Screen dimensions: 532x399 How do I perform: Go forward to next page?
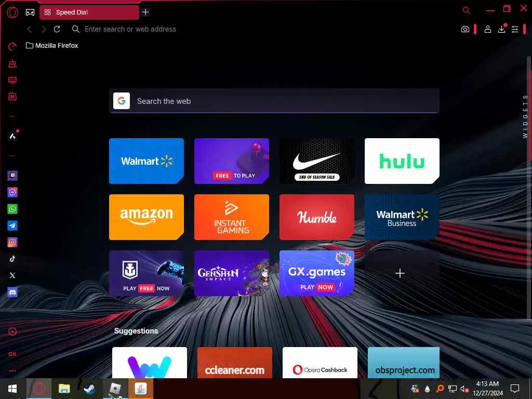point(44,29)
